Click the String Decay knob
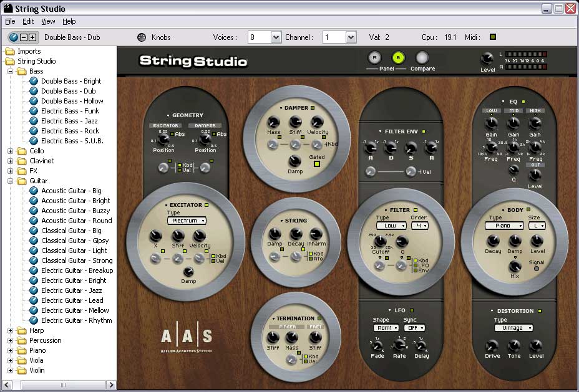Screen dimensions: 579x392 click(x=296, y=234)
